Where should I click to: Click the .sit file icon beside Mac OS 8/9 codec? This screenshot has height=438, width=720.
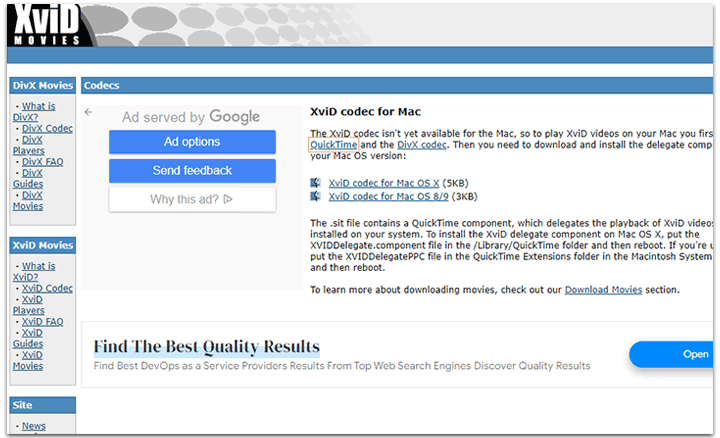click(x=315, y=196)
